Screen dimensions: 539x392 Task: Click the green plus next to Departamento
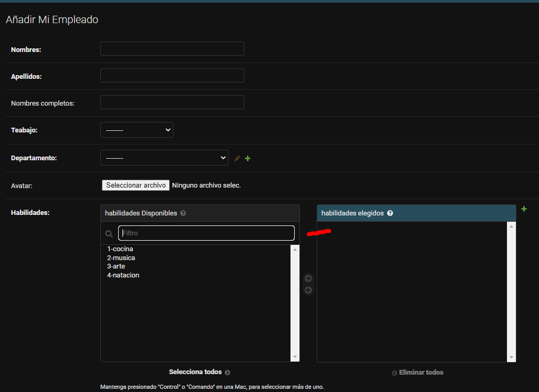(248, 158)
